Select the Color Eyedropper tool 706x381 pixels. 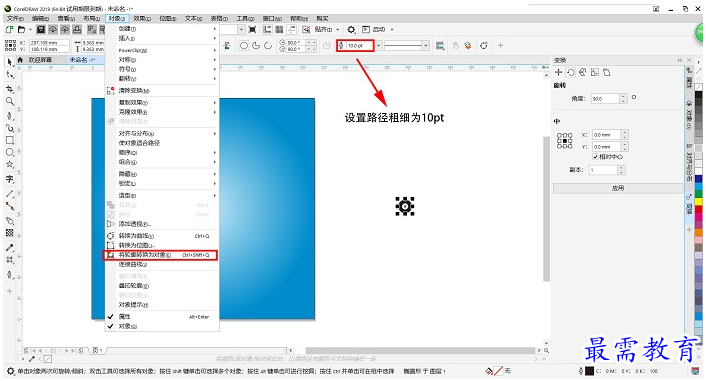coord(9,248)
